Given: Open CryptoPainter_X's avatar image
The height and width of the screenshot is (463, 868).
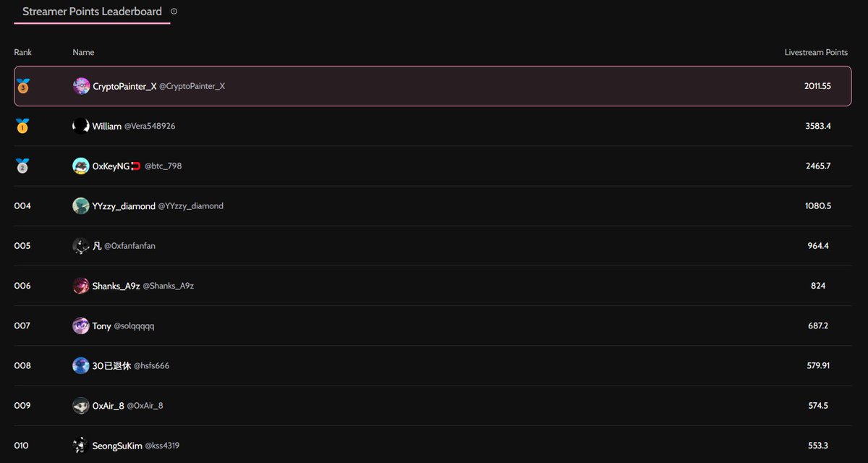Looking at the screenshot, I should [81, 86].
